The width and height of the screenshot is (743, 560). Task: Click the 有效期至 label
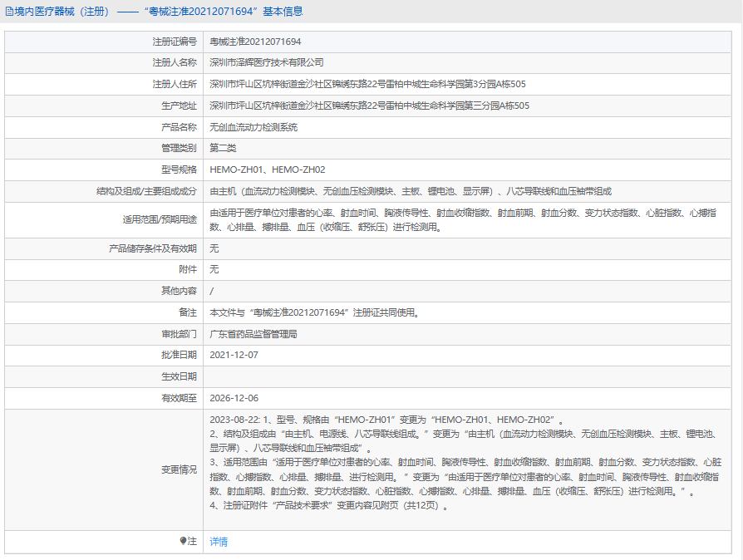click(x=179, y=398)
